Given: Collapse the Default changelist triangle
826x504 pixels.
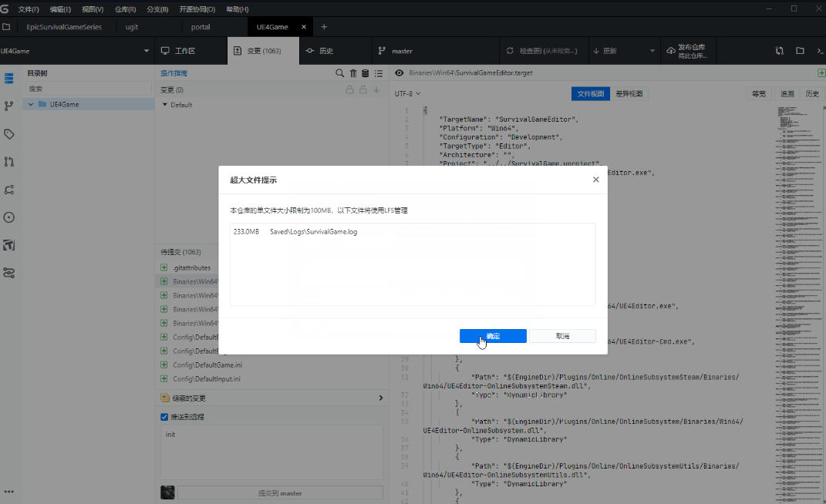Looking at the screenshot, I should (x=164, y=105).
